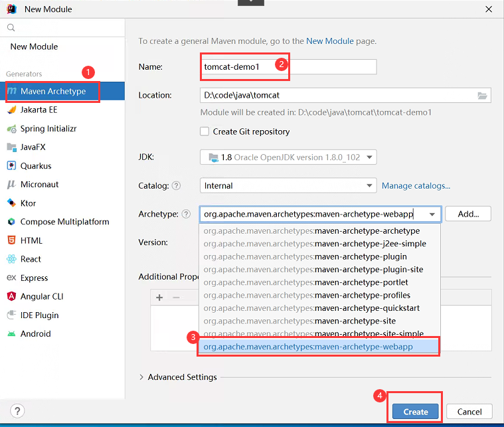This screenshot has height=427, width=504.
Task: Close the New Module dialog
Action: [489, 9]
